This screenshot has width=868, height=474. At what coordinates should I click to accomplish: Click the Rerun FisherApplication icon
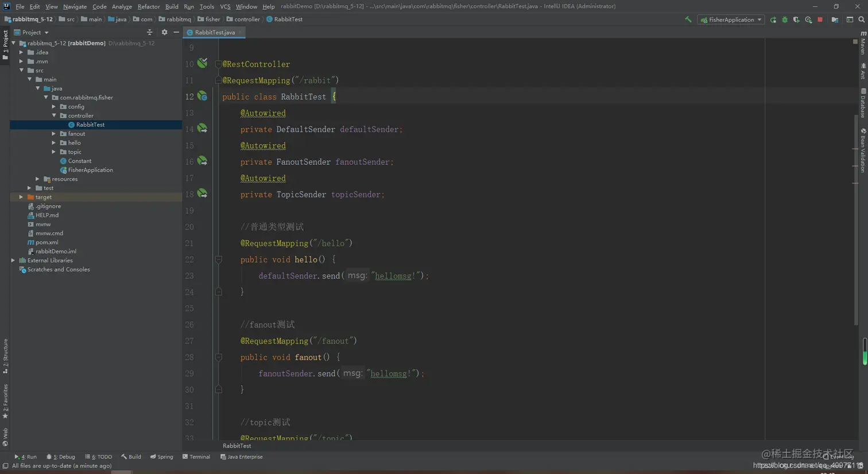pyautogui.click(x=773, y=20)
